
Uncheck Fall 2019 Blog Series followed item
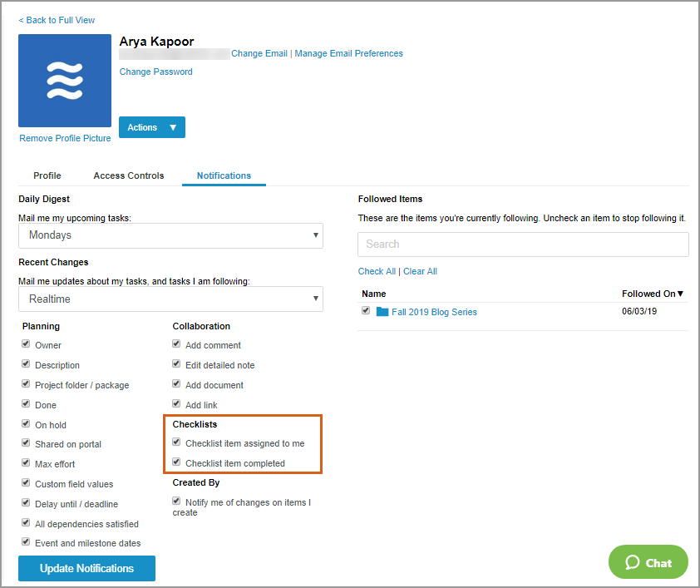pos(366,311)
